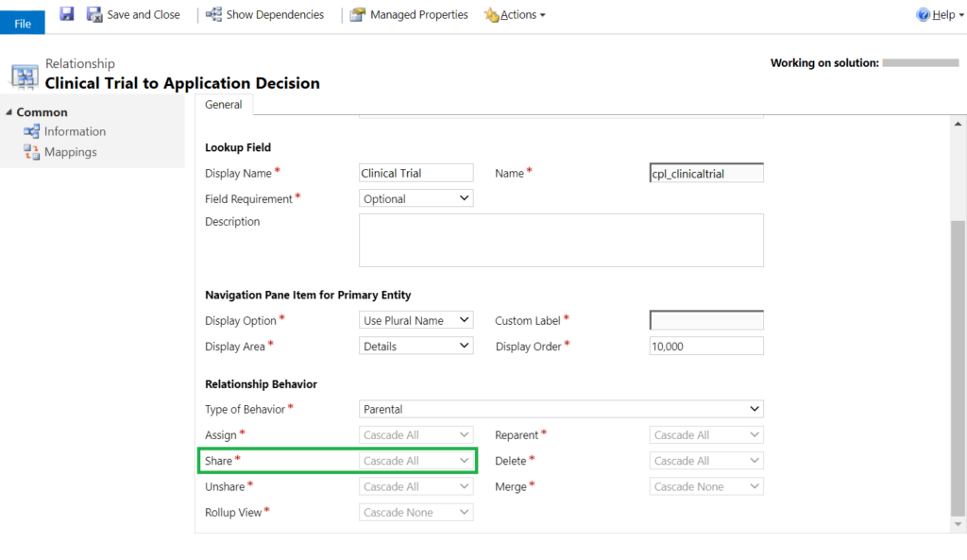Select the General tab
Screen dimensions: 967x560
point(224,104)
